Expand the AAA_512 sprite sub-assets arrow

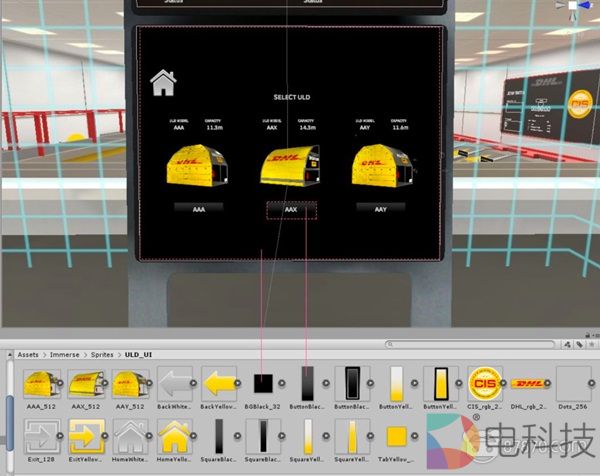point(60,383)
